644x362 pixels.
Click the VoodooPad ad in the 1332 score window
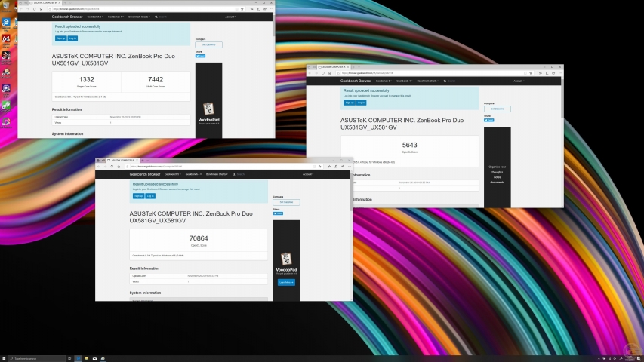pyautogui.click(x=208, y=100)
